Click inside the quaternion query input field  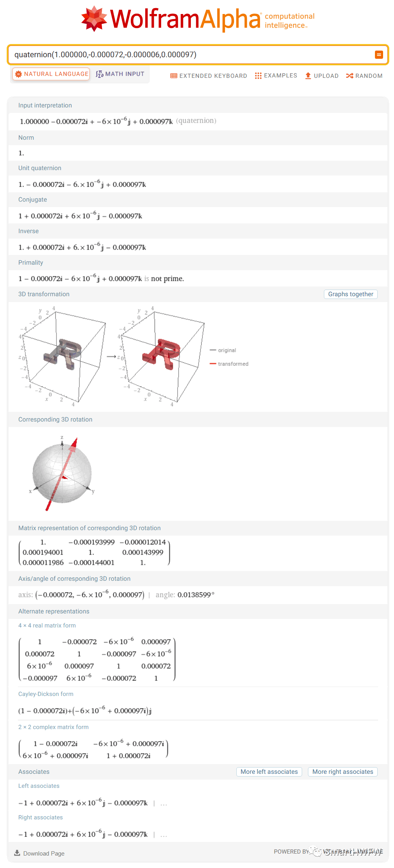156,54
